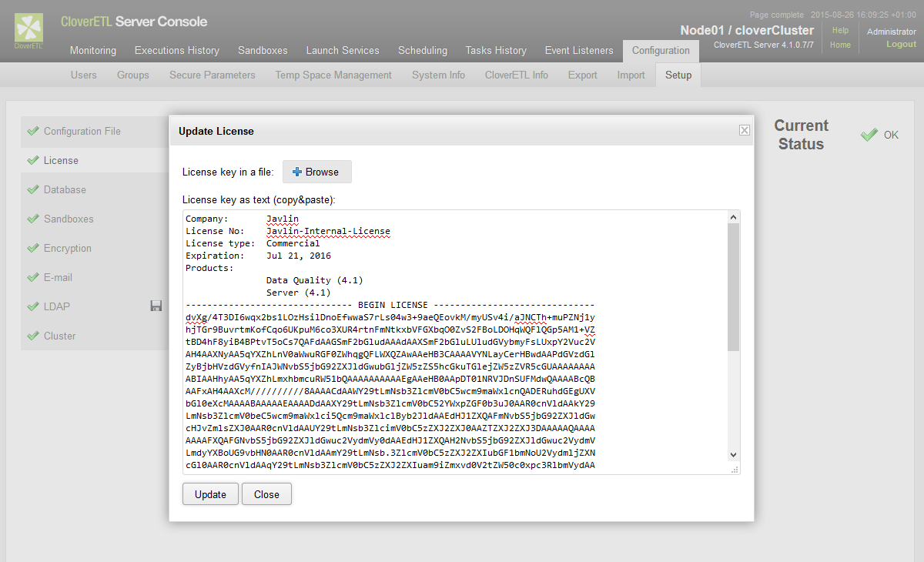This screenshot has width=924, height=562.
Task: Click the 'Administrator' user label
Action: 892,32
